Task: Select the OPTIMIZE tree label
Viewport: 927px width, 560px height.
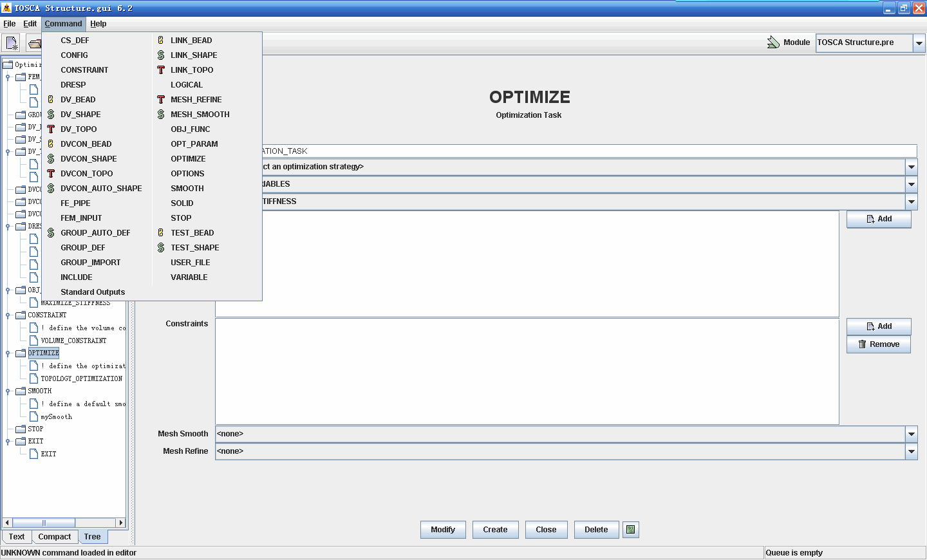Action: (43, 353)
